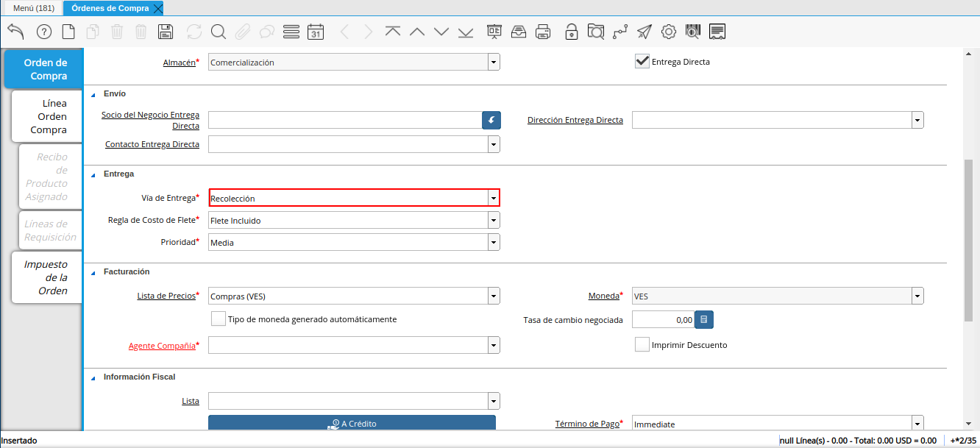Collapse the Facturación section
The image size is (980, 448).
[93, 272]
